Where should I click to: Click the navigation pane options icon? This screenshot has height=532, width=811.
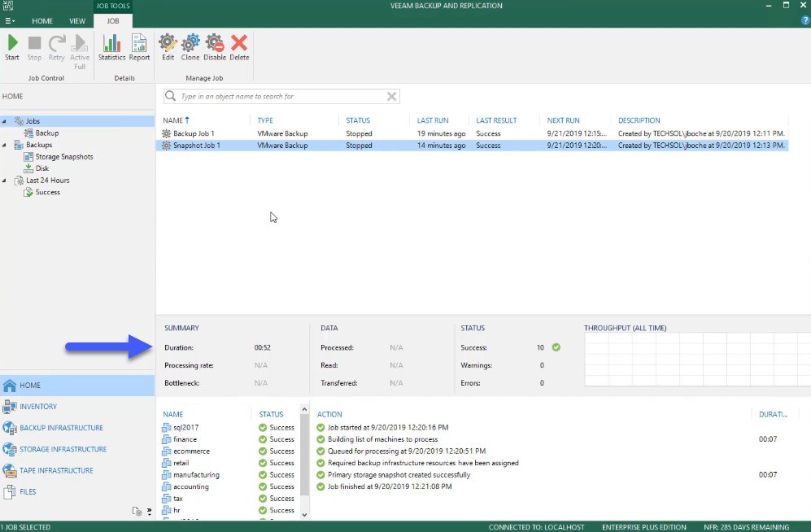coord(137,512)
